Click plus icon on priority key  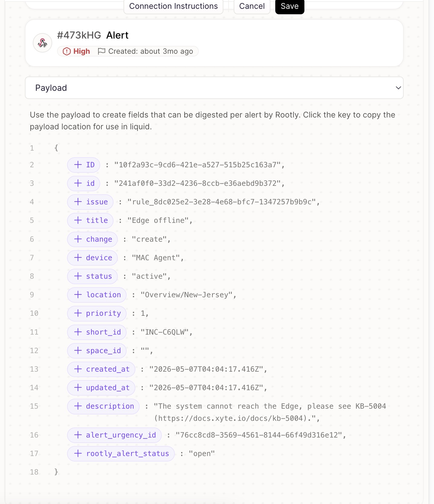pos(78,313)
